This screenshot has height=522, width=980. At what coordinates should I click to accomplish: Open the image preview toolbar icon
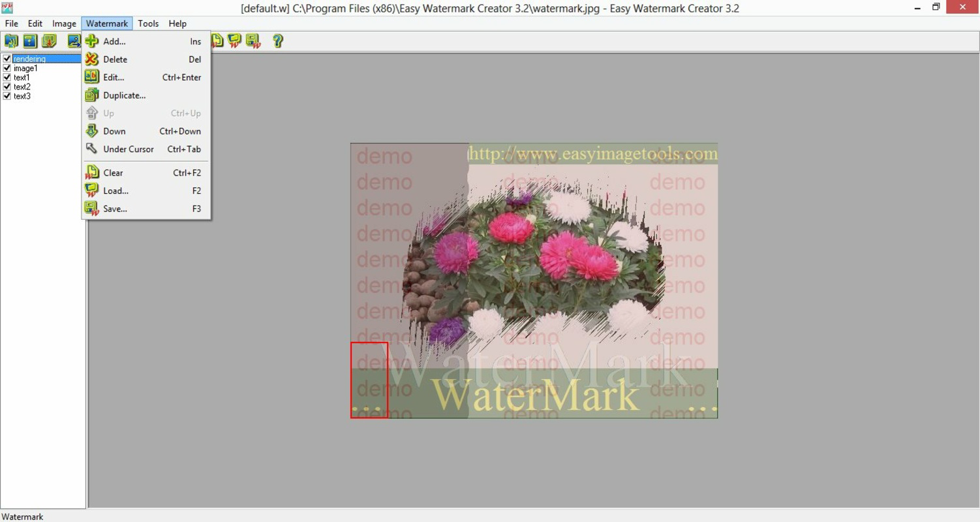coord(73,41)
